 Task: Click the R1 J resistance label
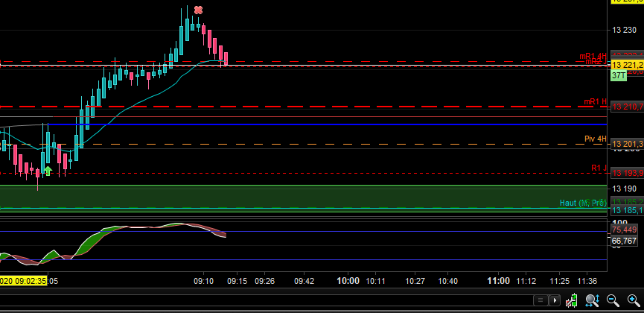click(x=599, y=168)
